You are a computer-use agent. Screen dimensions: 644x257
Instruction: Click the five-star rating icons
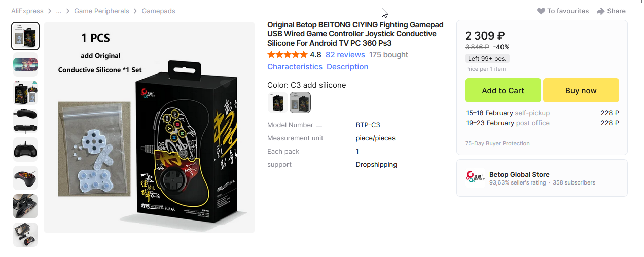(x=287, y=55)
